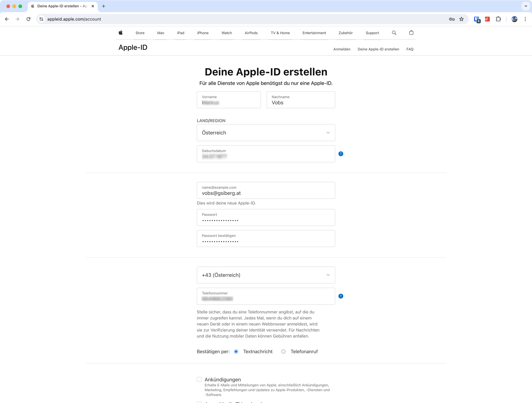Open the FAQ link
Image resolution: width=532 pixels, height=403 pixels.
click(410, 49)
